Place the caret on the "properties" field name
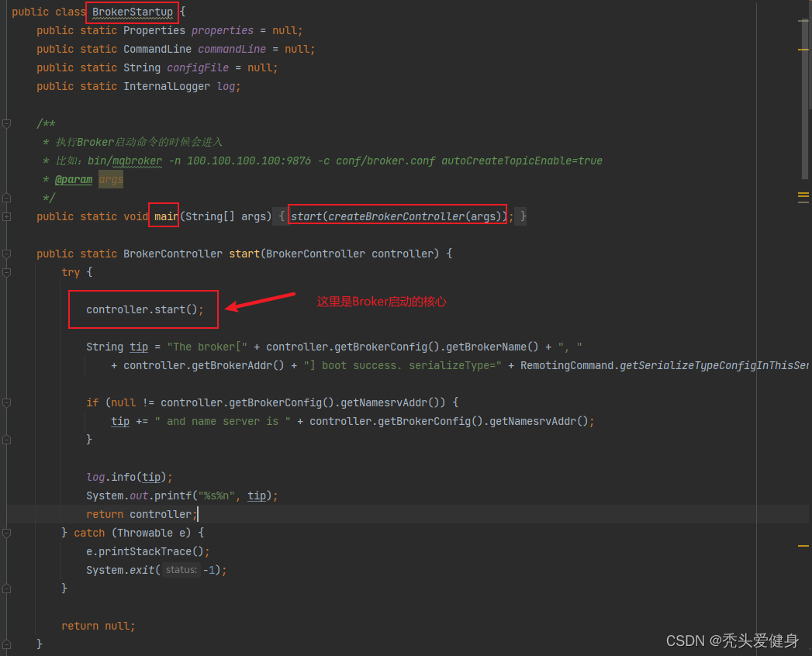Image resolution: width=812 pixels, height=656 pixels. tap(223, 30)
